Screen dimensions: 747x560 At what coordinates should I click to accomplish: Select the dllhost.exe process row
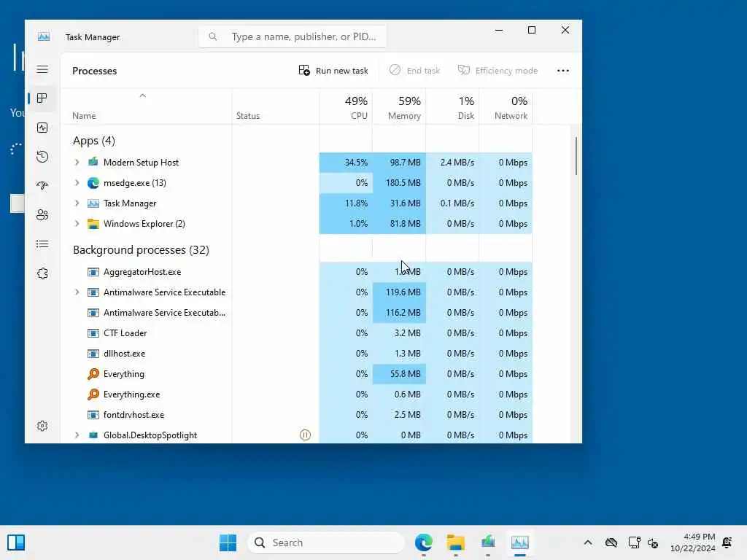[298, 354]
